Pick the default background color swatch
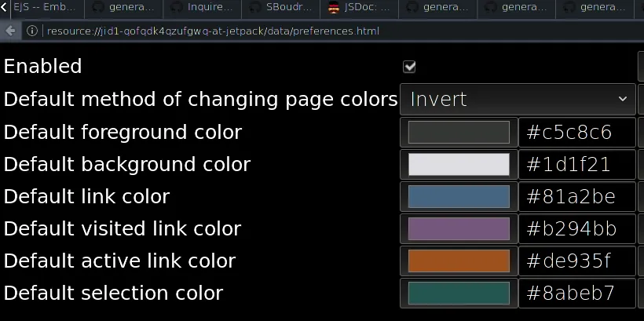Viewport: 644px width, 321px height. [459, 164]
